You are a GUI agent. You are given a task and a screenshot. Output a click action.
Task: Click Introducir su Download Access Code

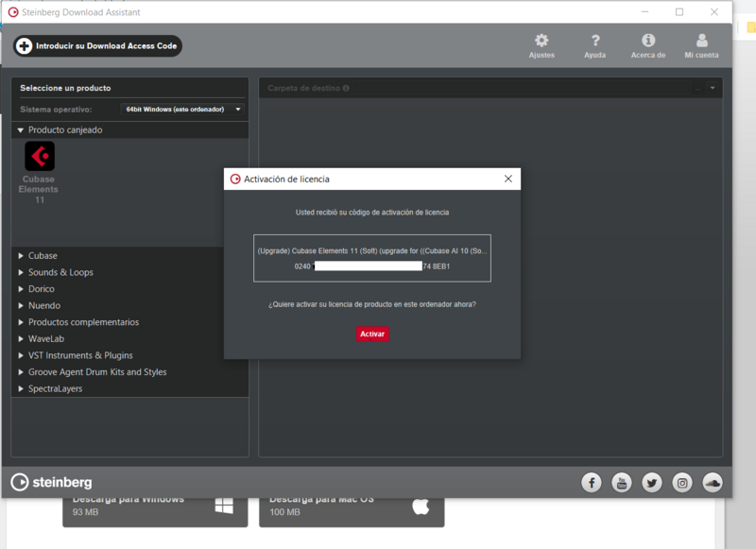pos(97,45)
